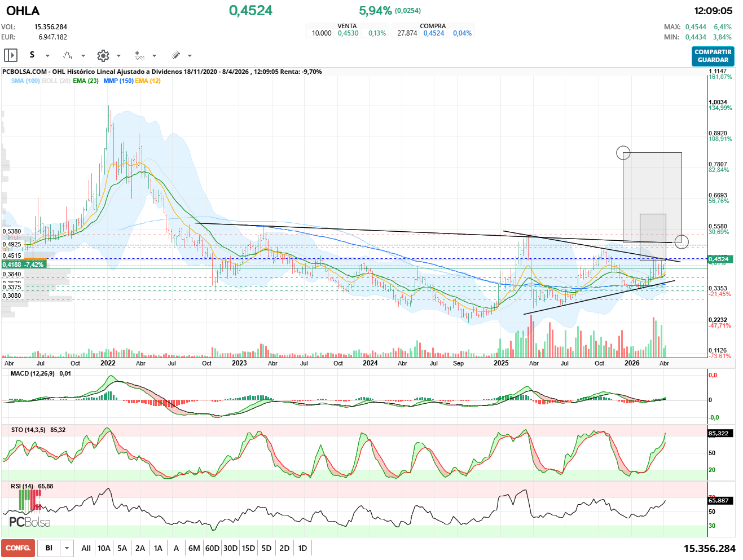Select the 15D time range

(248, 548)
